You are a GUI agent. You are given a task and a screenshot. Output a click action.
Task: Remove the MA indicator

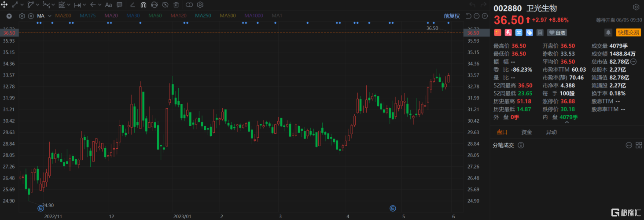coord(31,16)
